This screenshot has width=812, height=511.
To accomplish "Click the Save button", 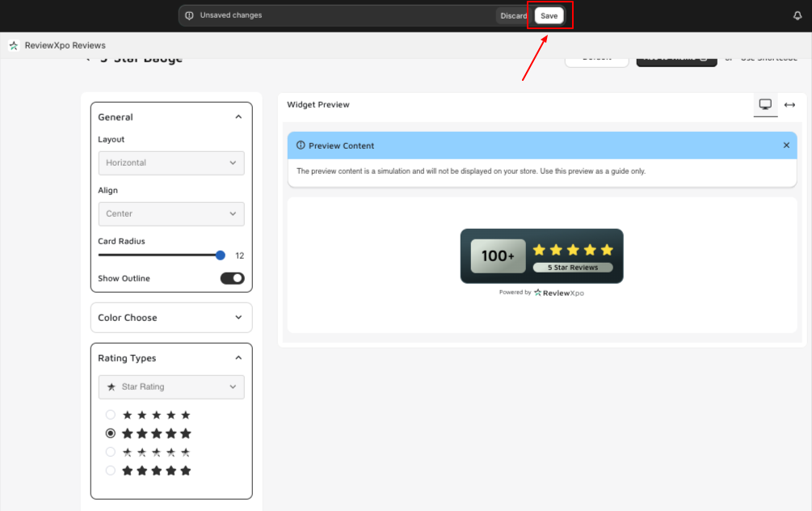I will click(x=549, y=15).
